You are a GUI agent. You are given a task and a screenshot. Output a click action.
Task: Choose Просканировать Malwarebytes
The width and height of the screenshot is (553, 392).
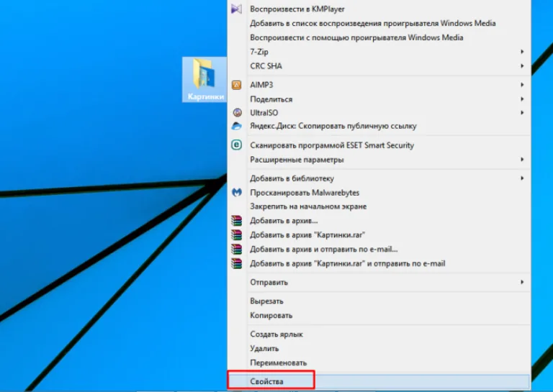coord(379,193)
